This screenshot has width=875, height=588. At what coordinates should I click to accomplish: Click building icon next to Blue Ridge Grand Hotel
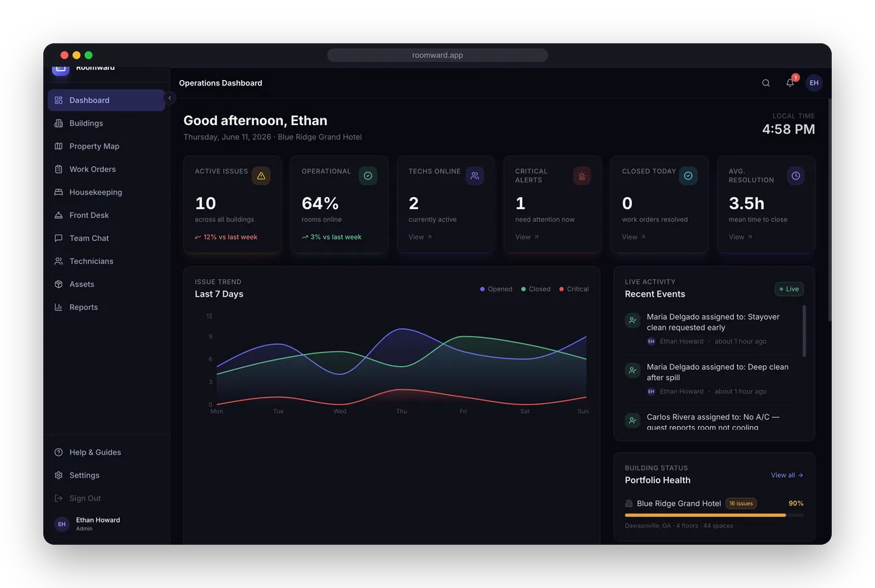[629, 503]
